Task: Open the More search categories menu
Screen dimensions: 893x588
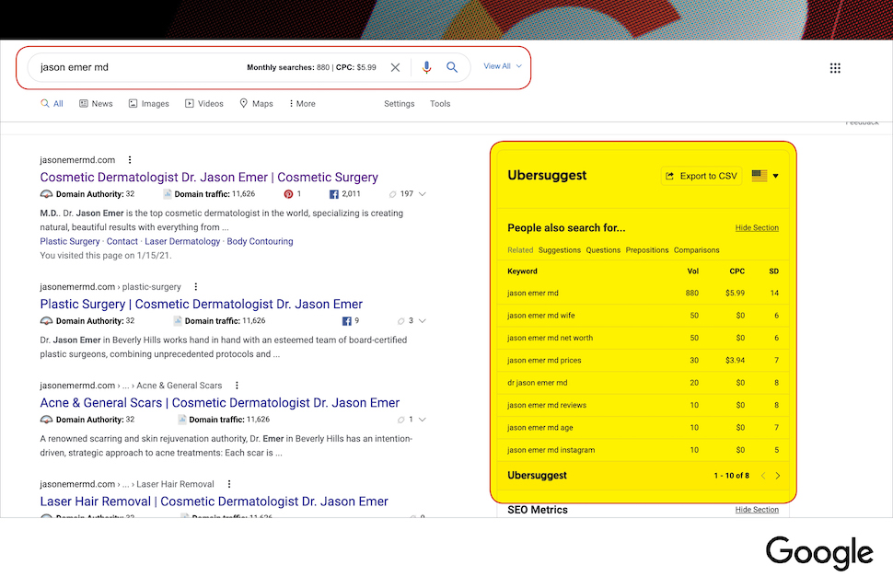Action: (302, 104)
